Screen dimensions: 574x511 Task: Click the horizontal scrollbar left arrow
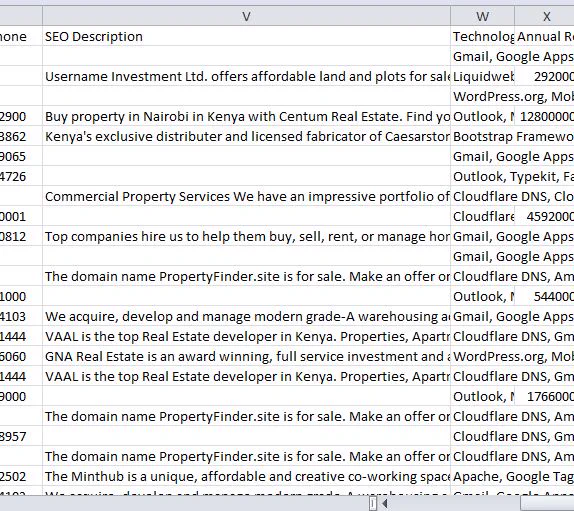[x=384, y=504]
